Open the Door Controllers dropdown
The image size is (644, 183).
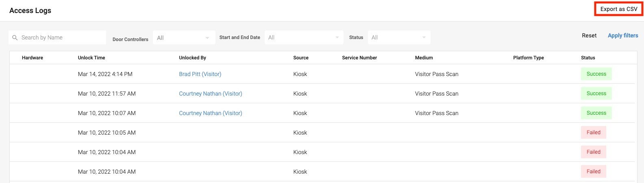point(184,38)
